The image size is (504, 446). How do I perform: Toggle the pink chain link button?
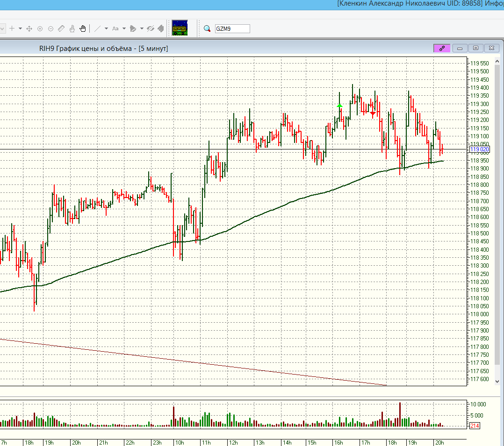click(442, 48)
